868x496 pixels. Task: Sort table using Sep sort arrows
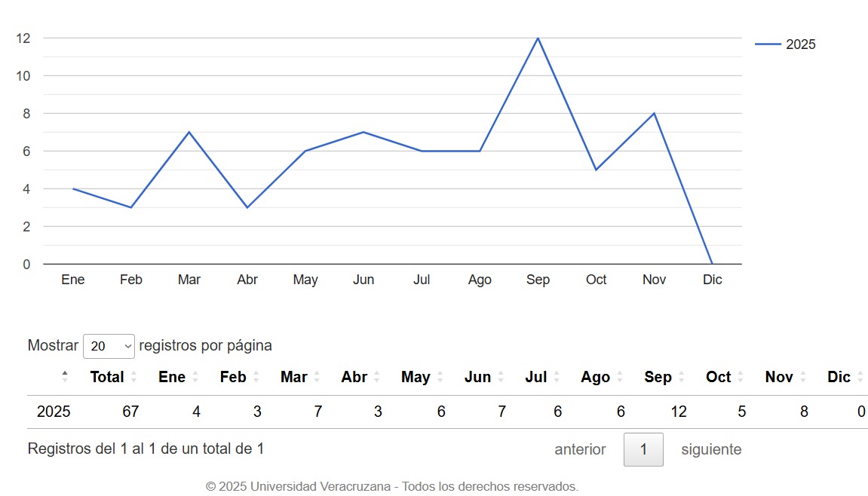[681, 377]
